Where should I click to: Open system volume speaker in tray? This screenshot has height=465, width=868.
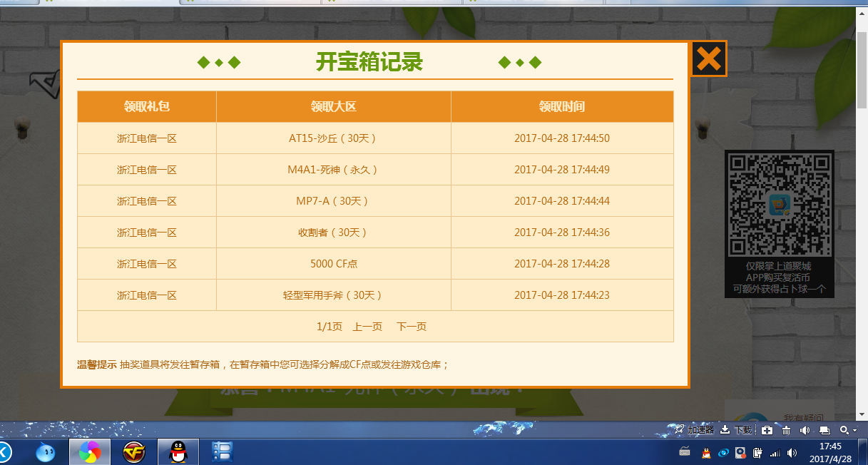[792, 452]
